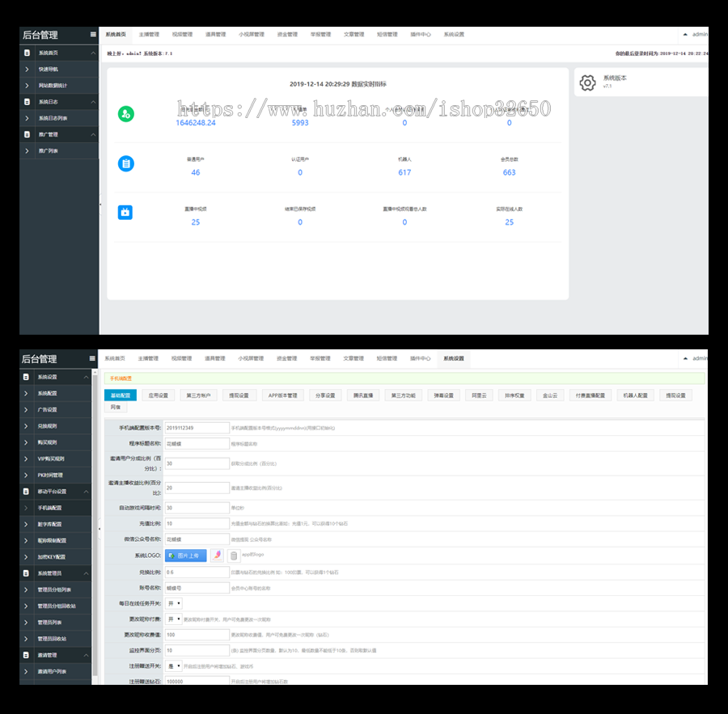Collapse the 推广管理 sidebar group
This screenshot has width=728, height=714.
pyautogui.click(x=93, y=134)
